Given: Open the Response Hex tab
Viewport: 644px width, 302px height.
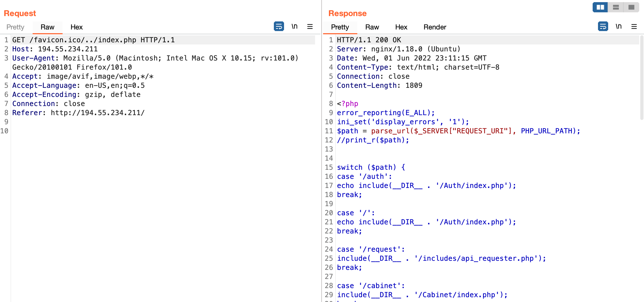Looking at the screenshot, I should 401,27.
